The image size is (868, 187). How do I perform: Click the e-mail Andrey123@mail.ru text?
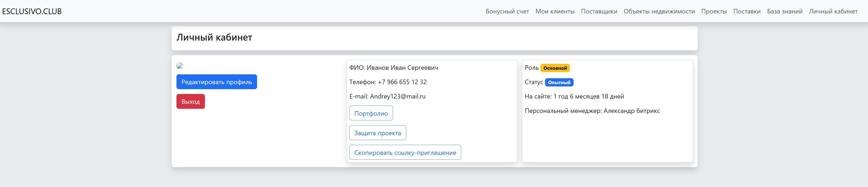click(x=398, y=96)
